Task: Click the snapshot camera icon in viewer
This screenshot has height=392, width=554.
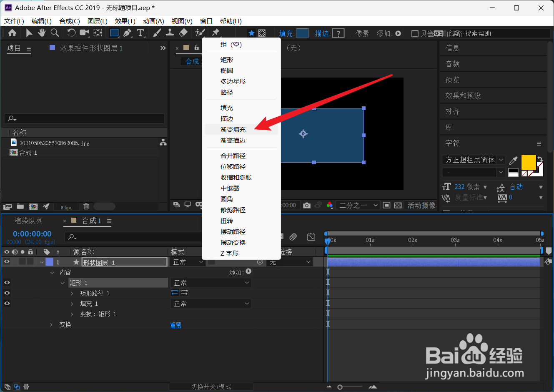Action: tap(307, 205)
